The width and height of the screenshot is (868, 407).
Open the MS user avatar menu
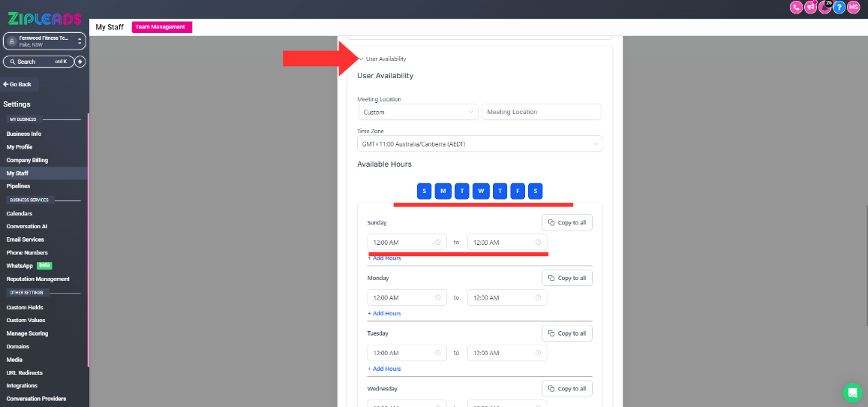coord(854,8)
